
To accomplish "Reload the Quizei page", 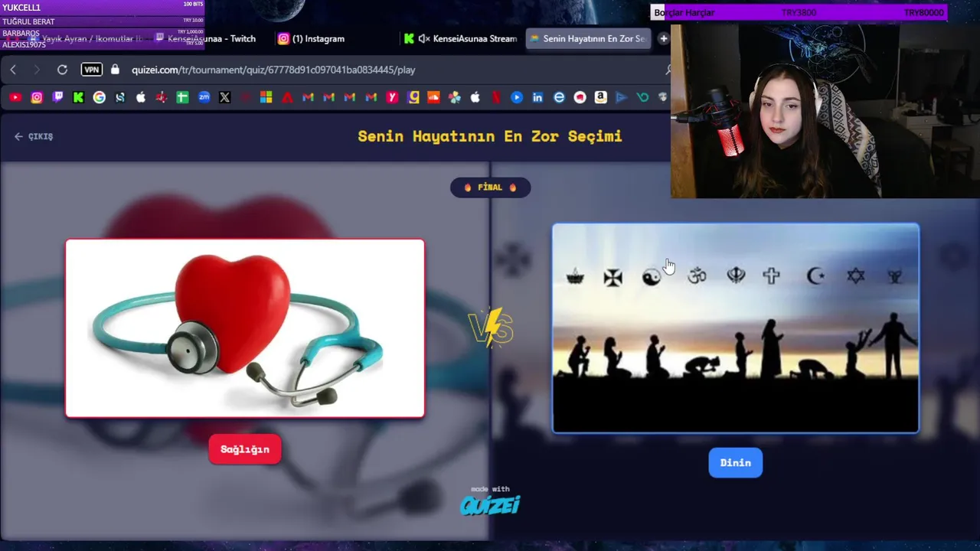I will 62,70.
